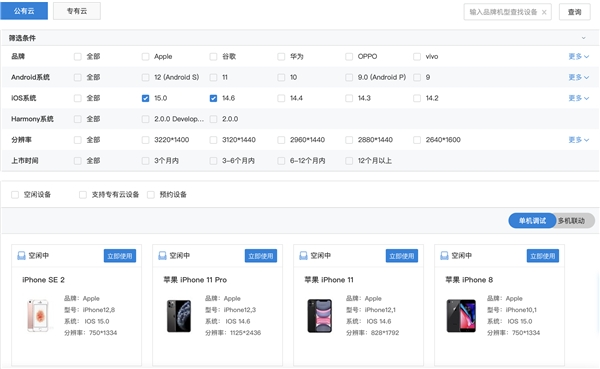This screenshot has width=600, height=369.
Task: Check the 2960*1440 resolution checkbox
Action: click(281, 140)
